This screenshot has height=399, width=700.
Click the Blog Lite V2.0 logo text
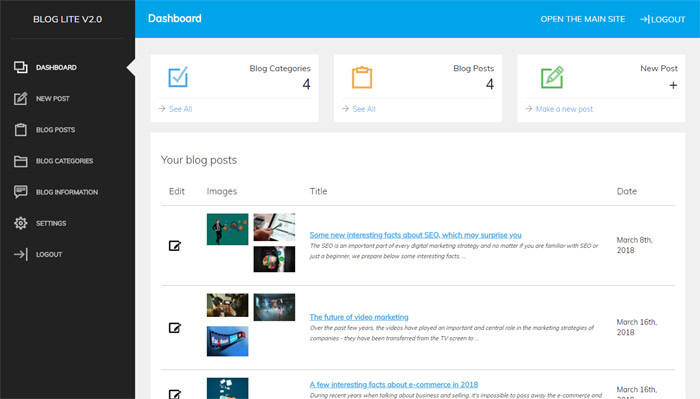pyautogui.click(x=67, y=19)
